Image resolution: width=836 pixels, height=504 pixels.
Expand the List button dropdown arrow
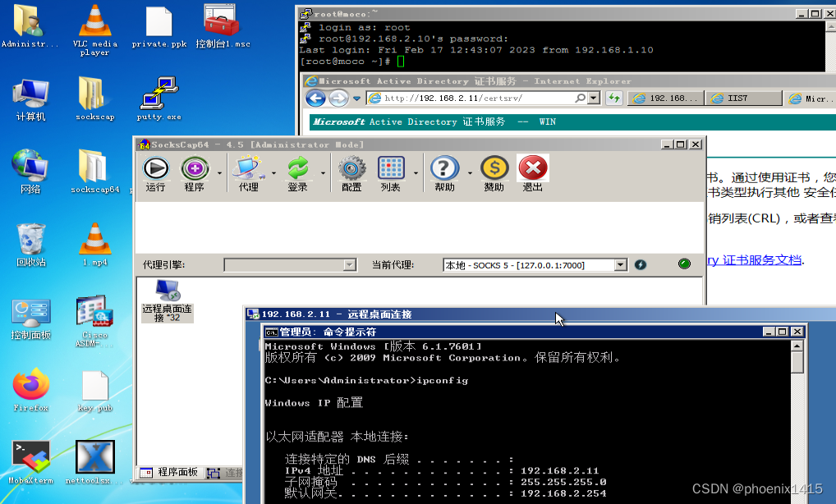pos(416,173)
